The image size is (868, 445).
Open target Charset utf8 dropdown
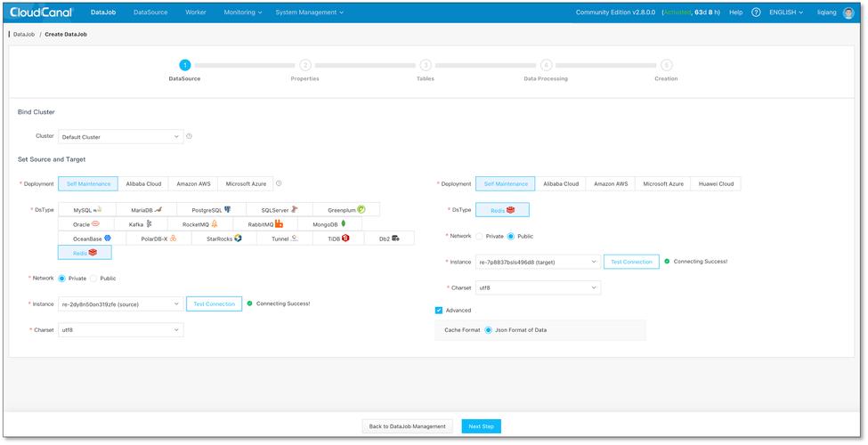click(538, 287)
